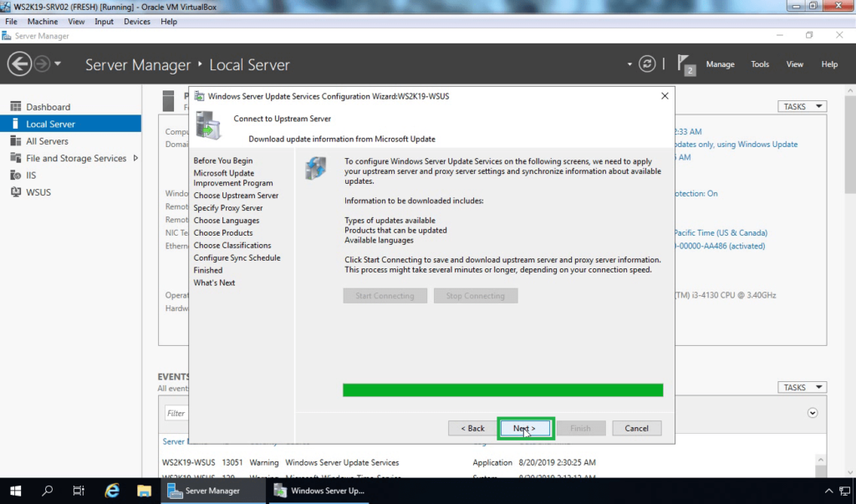Open navigation history dropdown beside forward arrow
The height and width of the screenshot is (504, 856).
[58, 64]
